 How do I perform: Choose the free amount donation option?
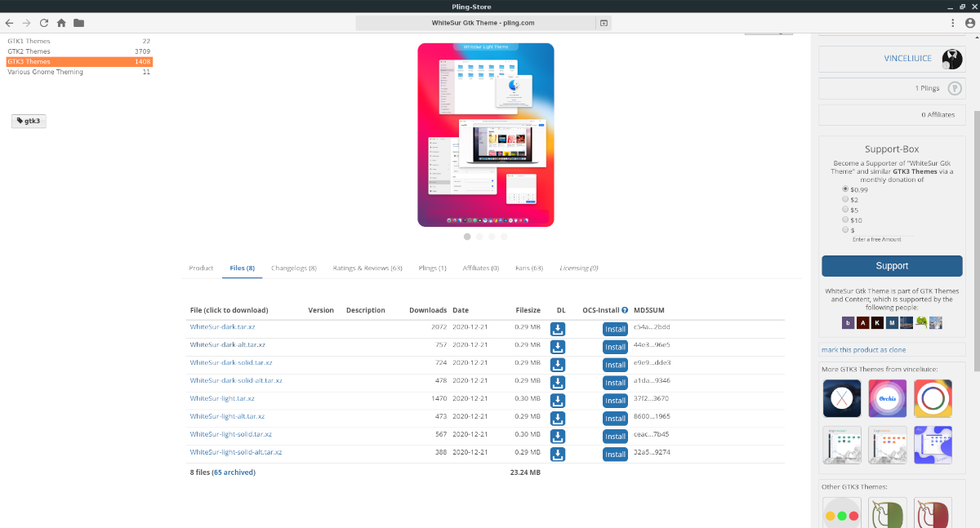coord(845,229)
